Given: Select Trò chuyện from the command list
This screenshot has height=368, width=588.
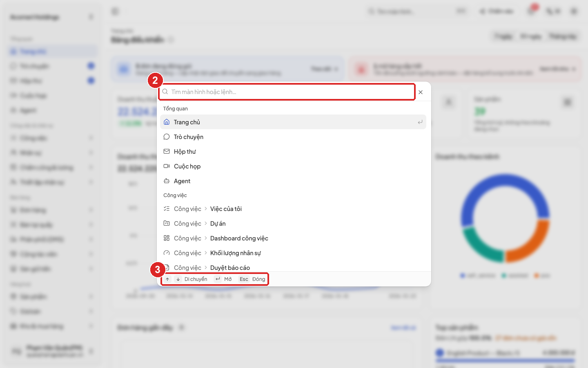Looking at the screenshot, I should point(293,137).
